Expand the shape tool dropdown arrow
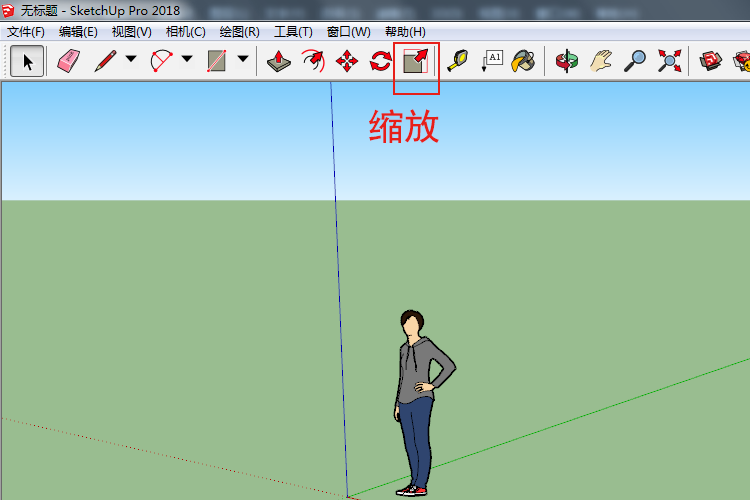Viewport: 750px width, 500px height. click(x=242, y=61)
